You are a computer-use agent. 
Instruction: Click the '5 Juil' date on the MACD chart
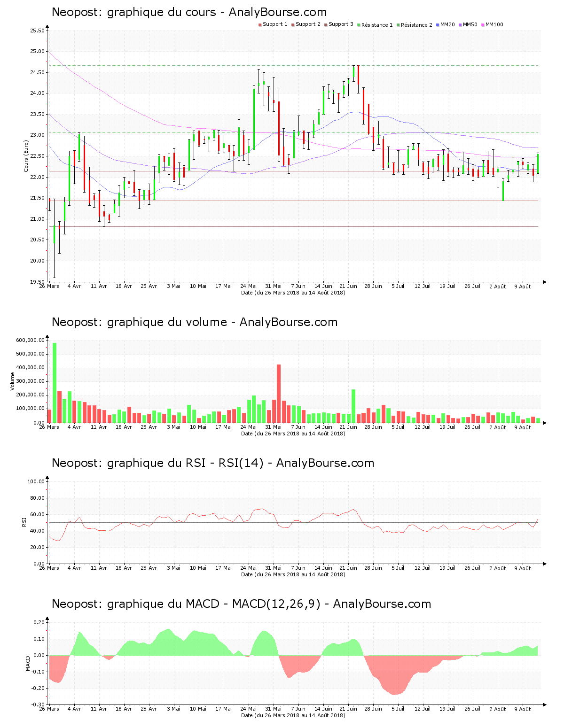pos(398,709)
